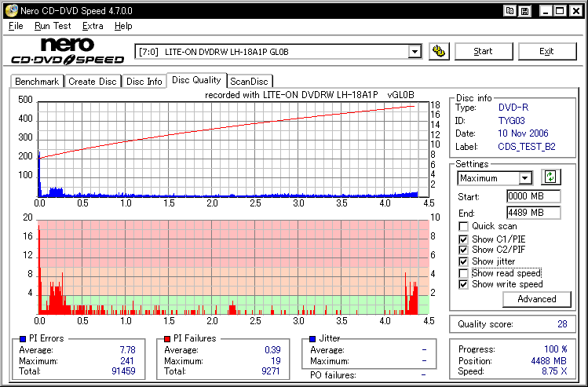Toggle the Show jitter checkbox

point(463,261)
